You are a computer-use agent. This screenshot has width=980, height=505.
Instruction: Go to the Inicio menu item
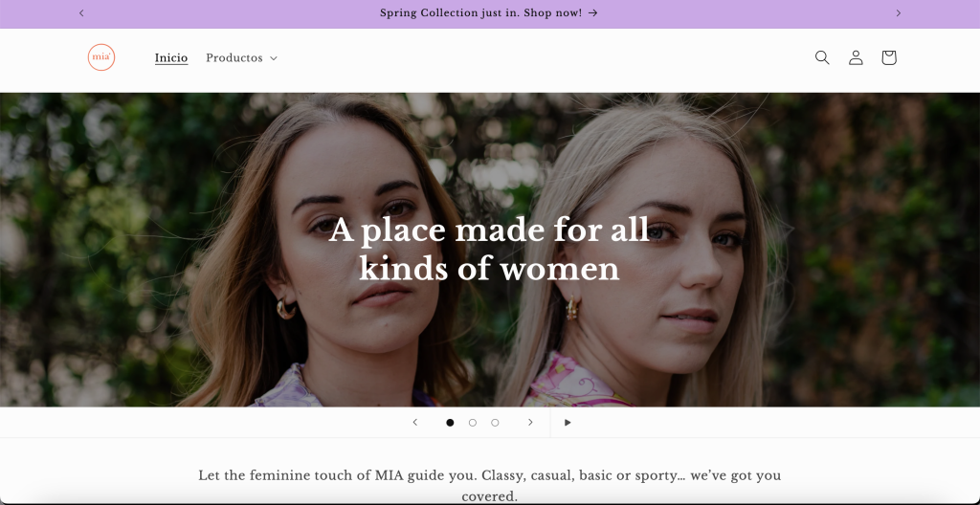coord(171,57)
